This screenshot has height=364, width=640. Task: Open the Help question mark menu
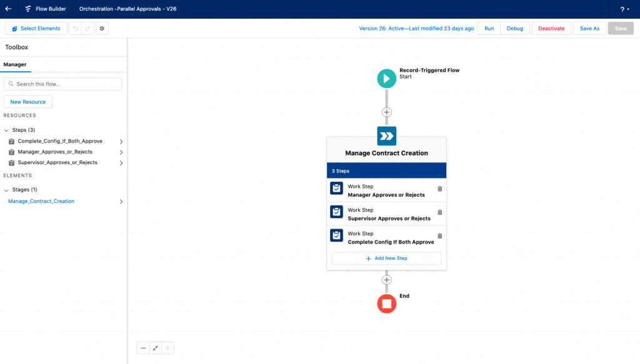[622, 9]
